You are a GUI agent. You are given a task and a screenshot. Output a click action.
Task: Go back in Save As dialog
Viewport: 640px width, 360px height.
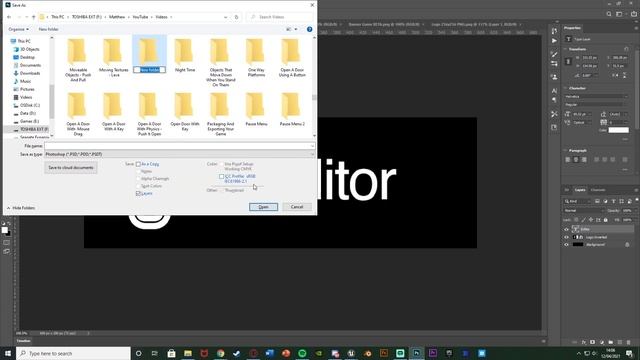pos(9,17)
